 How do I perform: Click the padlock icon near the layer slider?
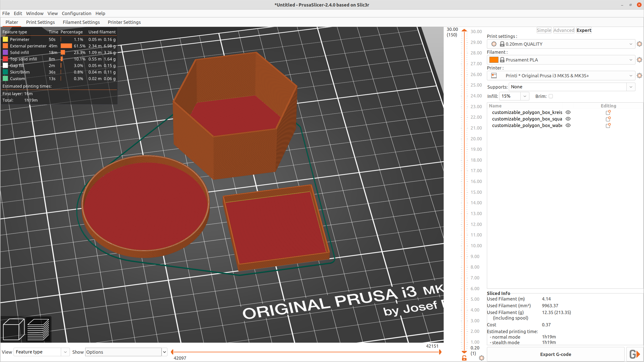[464, 358]
